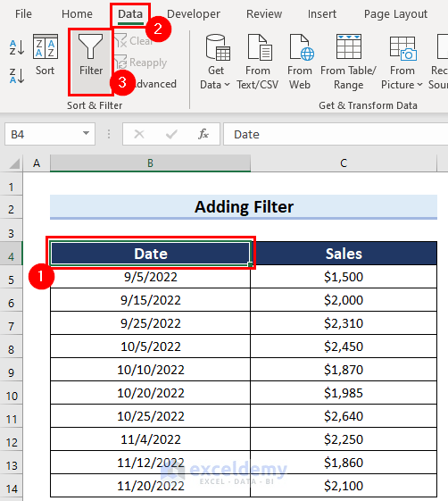Switch to the Review tab
Viewport: 448px width, 501px height.
264,14
